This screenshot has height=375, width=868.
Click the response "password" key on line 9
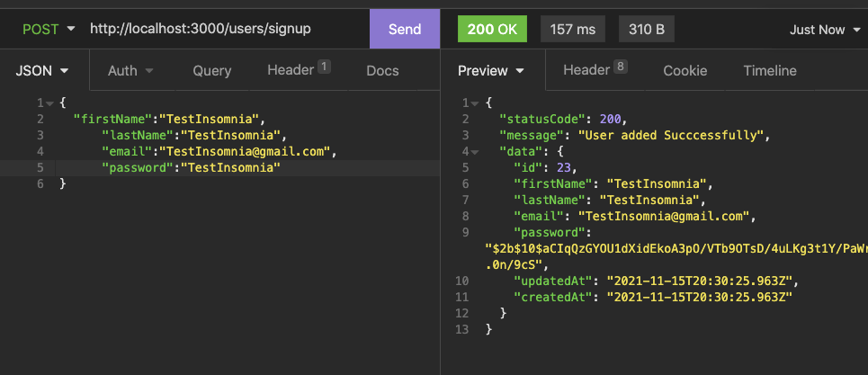click(550, 231)
